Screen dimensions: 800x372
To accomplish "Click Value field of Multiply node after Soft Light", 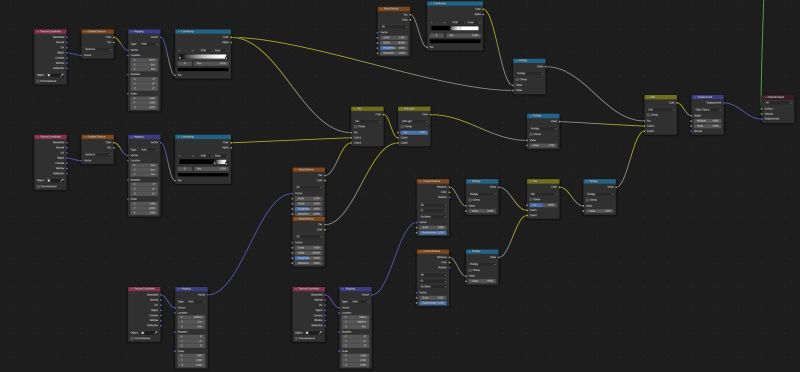I will [x=543, y=146].
